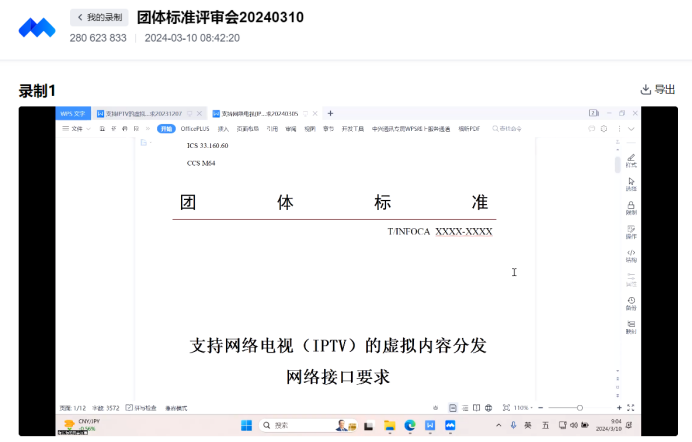
Task: Open the 110% zoom level dropdown
Action: pos(521,408)
